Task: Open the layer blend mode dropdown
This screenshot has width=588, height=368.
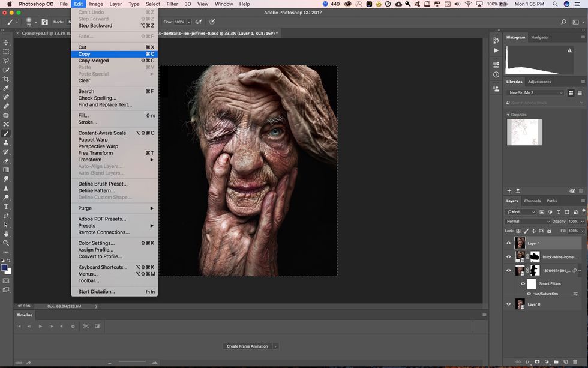Action: [527, 221]
